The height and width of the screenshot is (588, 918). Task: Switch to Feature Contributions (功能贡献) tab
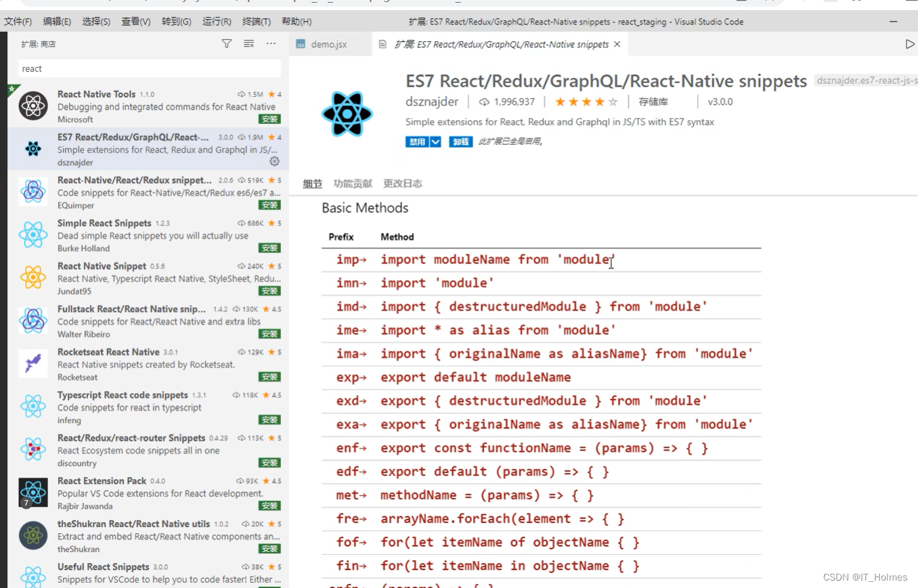click(353, 183)
